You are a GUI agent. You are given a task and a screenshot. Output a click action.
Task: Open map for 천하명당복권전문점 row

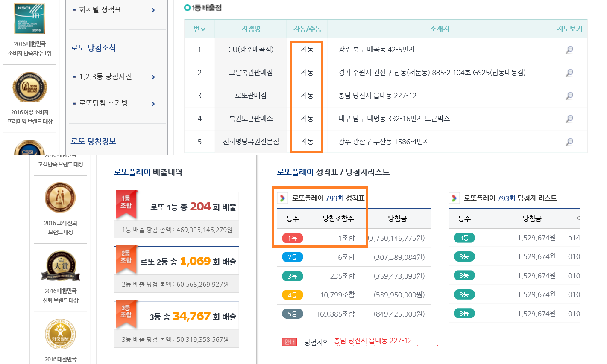click(x=569, y=142)
